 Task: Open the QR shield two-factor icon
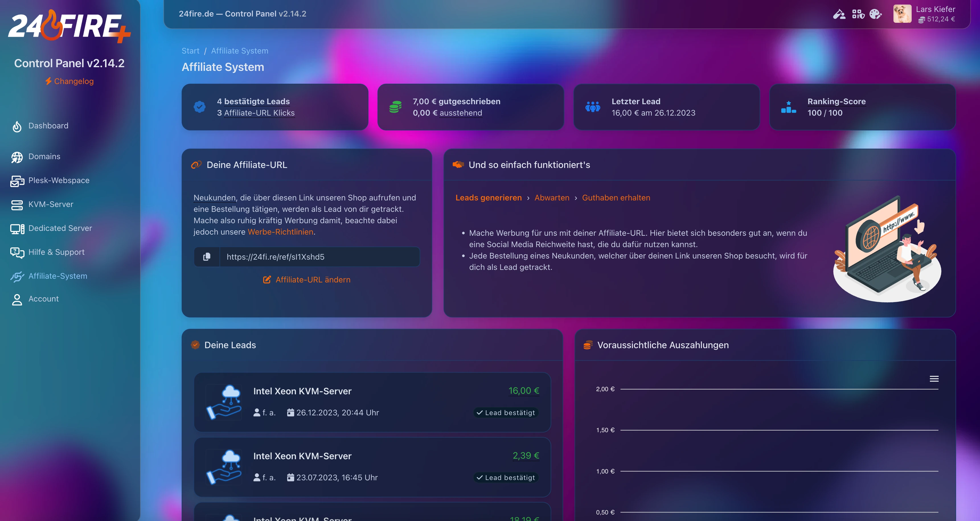pyautogui.click(x=858, y=14)
